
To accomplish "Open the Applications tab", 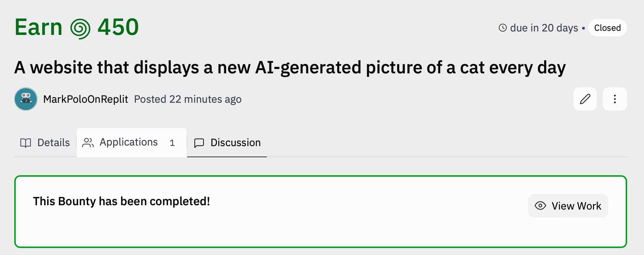I will tap(132, 143).
